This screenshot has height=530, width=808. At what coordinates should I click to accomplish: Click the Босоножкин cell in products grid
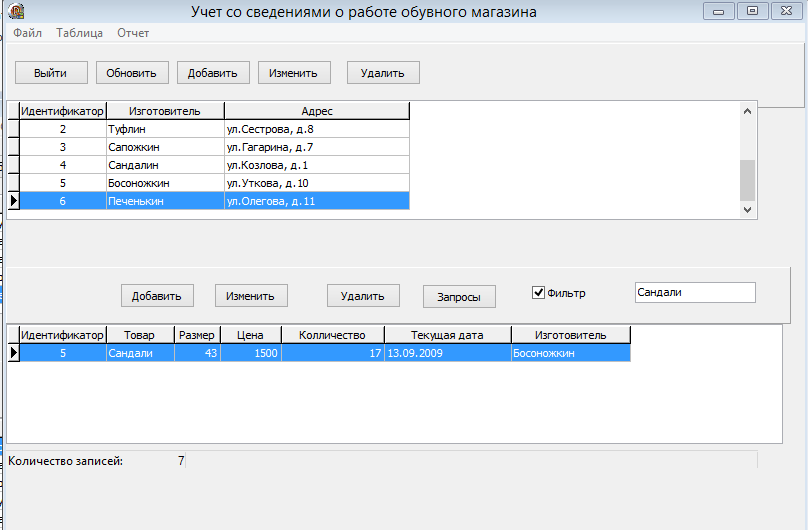(571, 353)
